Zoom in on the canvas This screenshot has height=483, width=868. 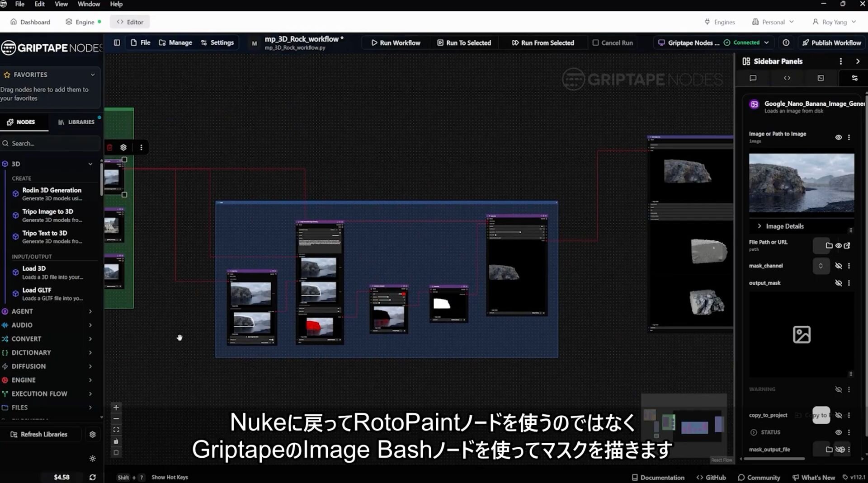116,407
